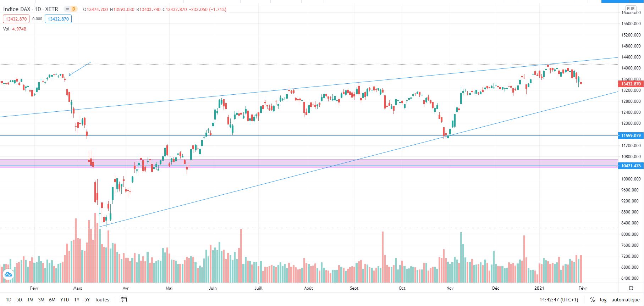Click the blue arrow annotation on chart

point(80,69)
